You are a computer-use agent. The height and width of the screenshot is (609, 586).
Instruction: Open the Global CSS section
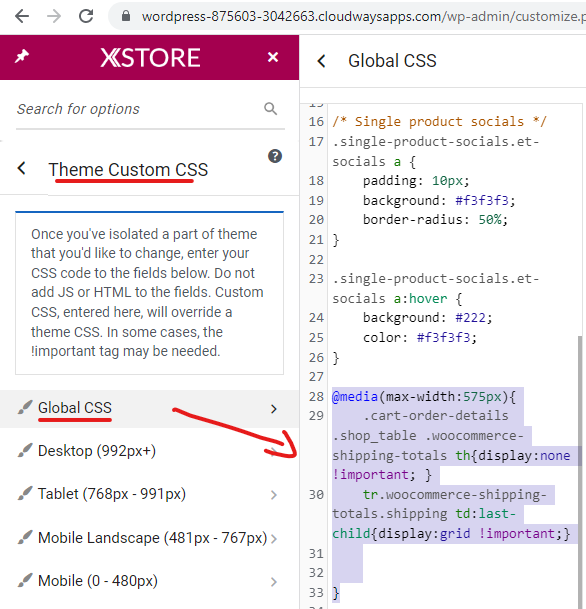pyautogui.click(x=150, y=409)
